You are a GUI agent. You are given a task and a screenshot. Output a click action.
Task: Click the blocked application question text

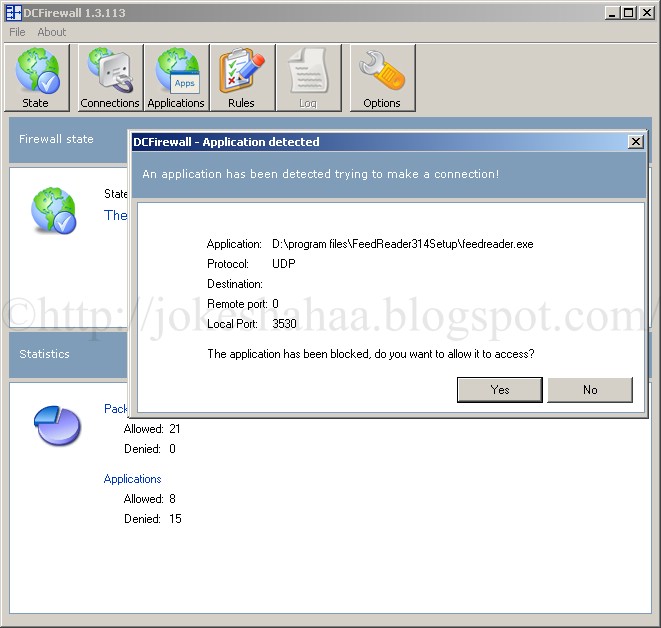371,354
